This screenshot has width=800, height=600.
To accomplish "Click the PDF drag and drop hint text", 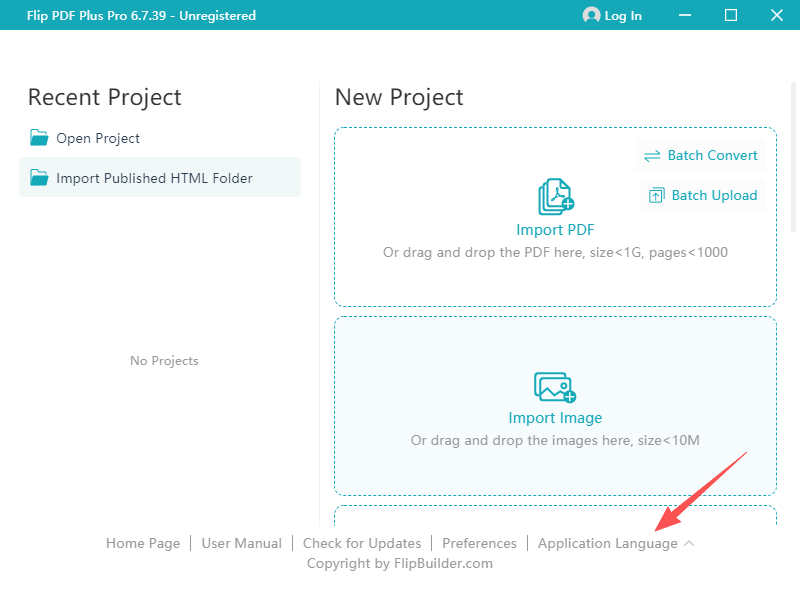I will 555,252.
